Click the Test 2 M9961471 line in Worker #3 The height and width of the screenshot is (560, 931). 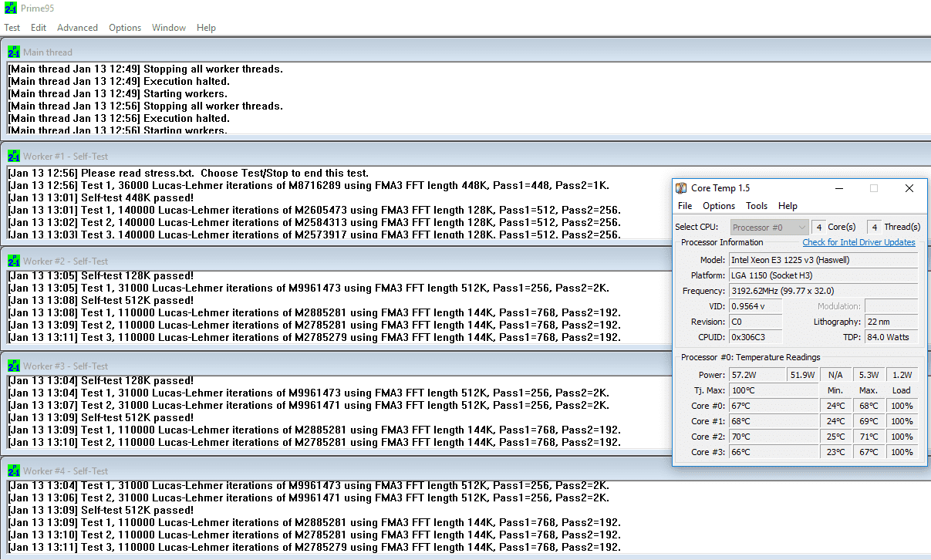(309, 405)
